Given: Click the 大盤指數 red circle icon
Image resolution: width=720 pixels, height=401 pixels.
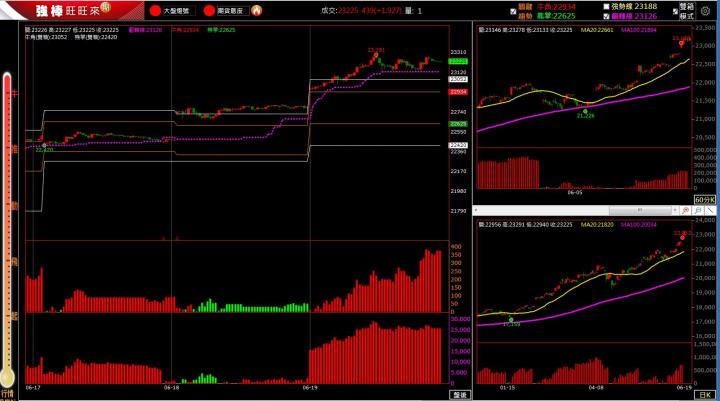Looking at the screenshot, I should [156, 11].
